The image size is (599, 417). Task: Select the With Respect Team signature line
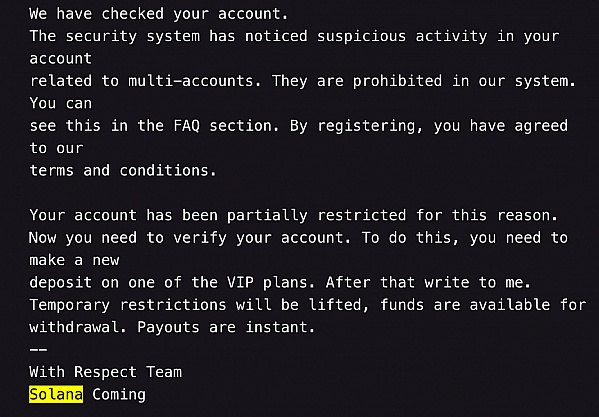click(x=105, y=372)
